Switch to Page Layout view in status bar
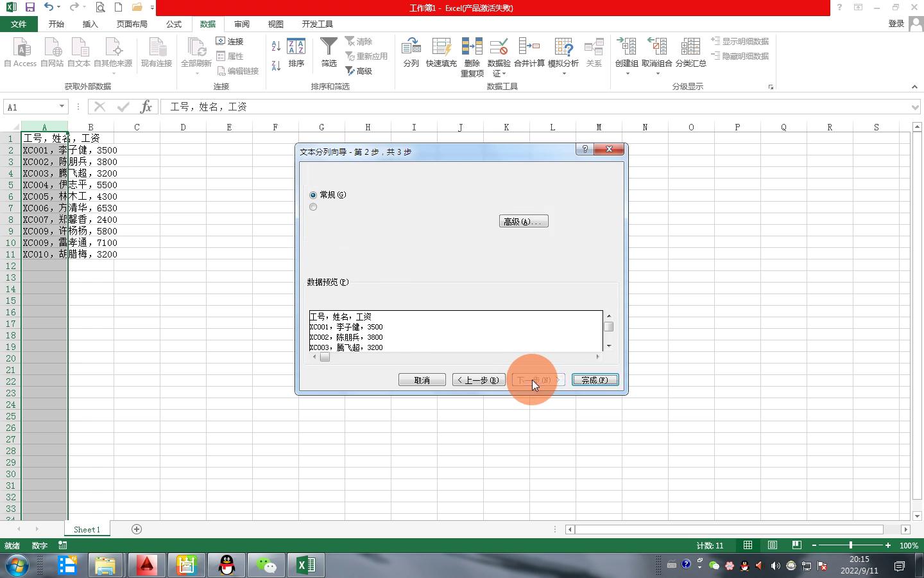Viewport: 924px width, 578px height. [x=773, y=545]
